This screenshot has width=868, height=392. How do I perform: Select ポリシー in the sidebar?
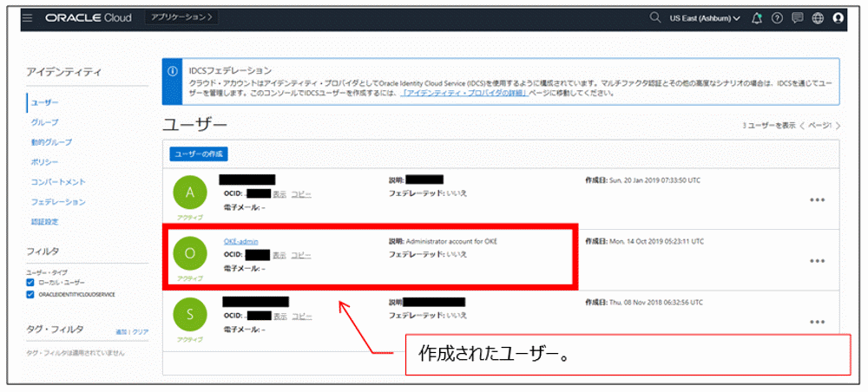(45, 162)
